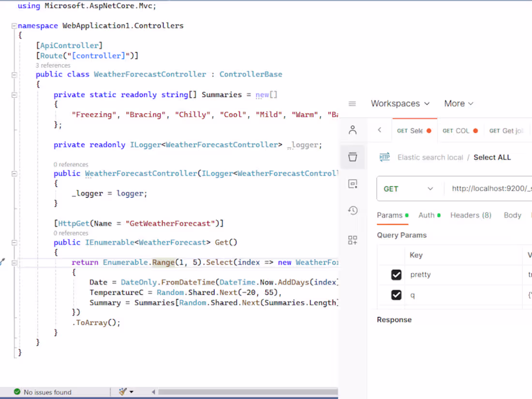The height and width of the screenshot is (399, 532).
Task: Collapse the WeatherForecastController class region
Action: pyautogui.click(x=14, y=74)
